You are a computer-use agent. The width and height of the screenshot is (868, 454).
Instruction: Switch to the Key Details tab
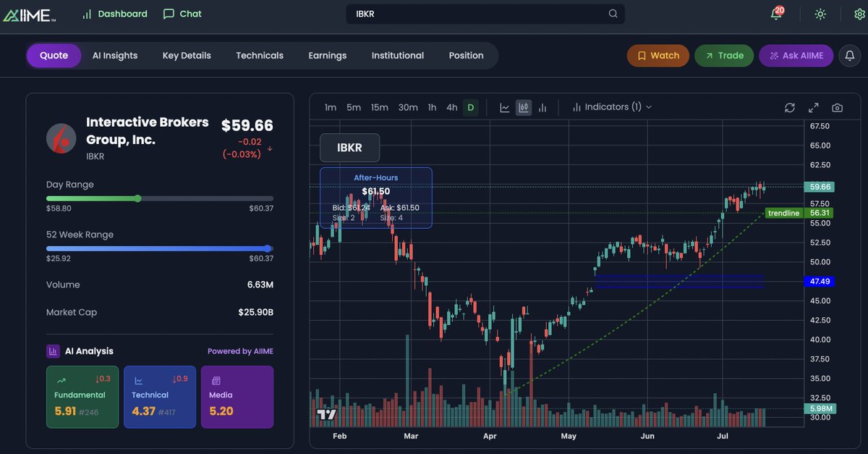187,56
